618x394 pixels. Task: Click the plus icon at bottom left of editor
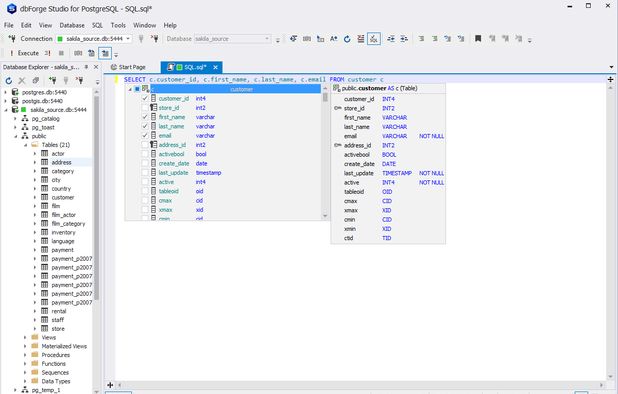click(110, 385)
